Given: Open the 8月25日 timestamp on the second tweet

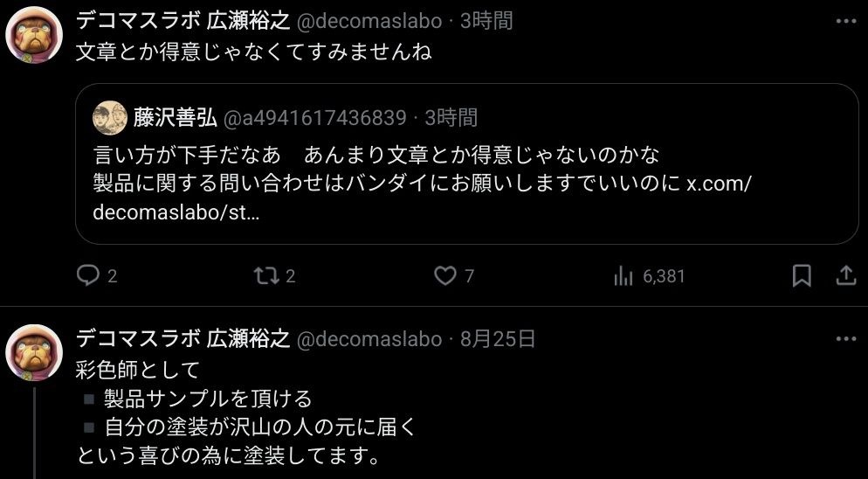Looking at the screenshot, I should pos(497,339).
